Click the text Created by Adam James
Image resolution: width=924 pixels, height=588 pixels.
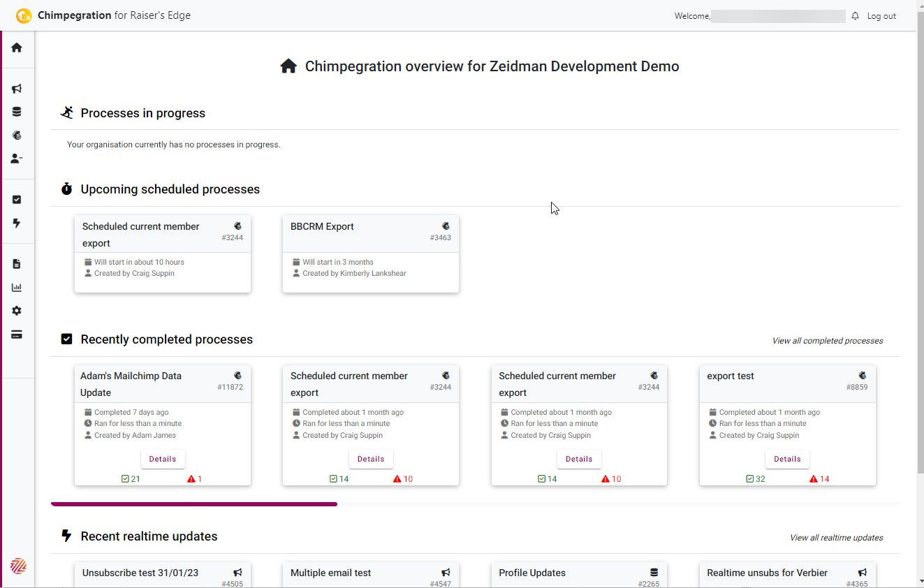(x=135, y=436)
